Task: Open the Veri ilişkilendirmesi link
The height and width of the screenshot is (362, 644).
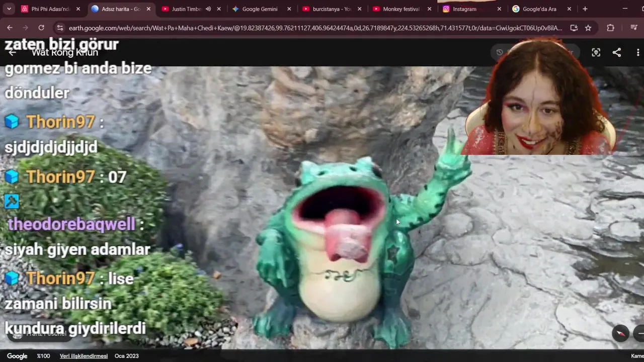Action: click(x=84, y=356)
